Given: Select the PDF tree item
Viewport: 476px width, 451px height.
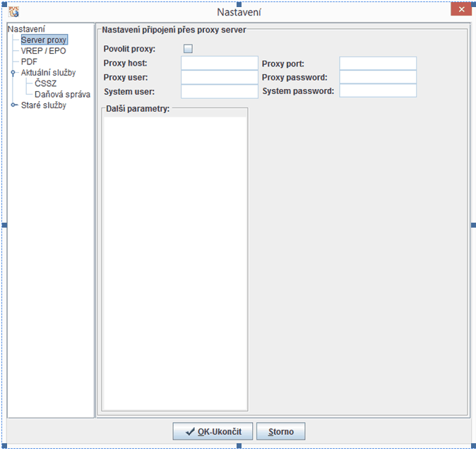Looking at the screenshot, I should click(x=29, y=61).
